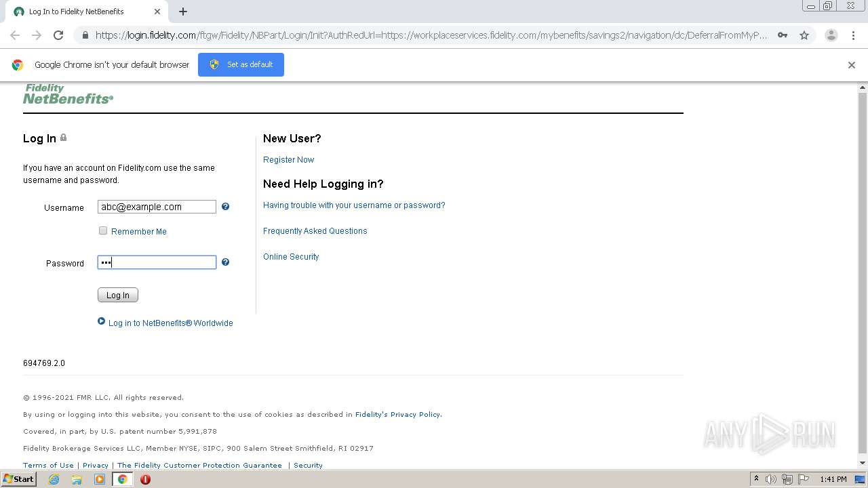868x488 pixels.
Task: Click the Need Help Logging in? heading
Action: pyautogui.click(x=323, y=184)
